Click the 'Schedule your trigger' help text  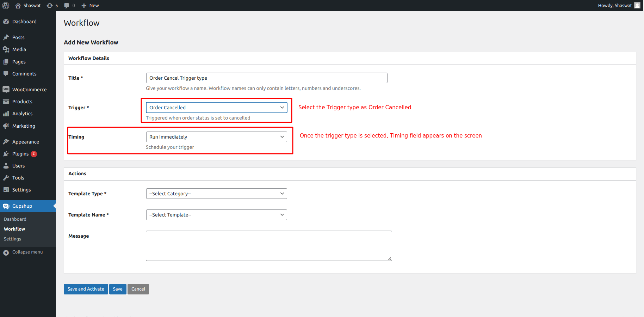(x=170, y=147)
